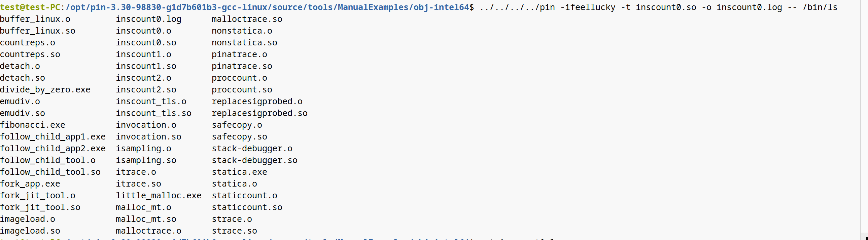Select the strace.so file entry
The height and width of the screenshot is (240, 868).
click(x=234, y=231)
